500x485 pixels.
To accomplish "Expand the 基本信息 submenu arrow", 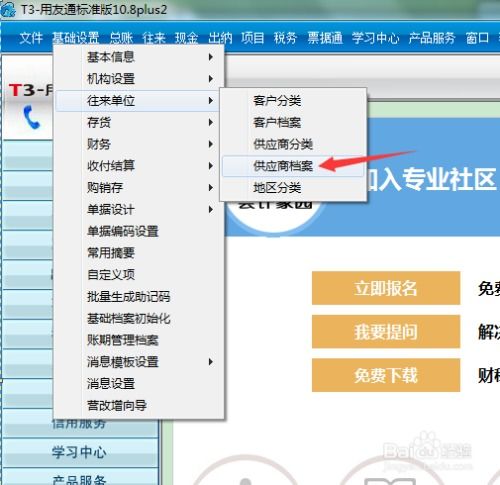I will pyautogui.click(x=211, y=57).
